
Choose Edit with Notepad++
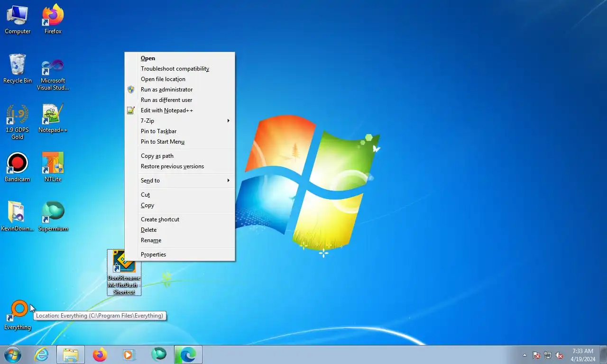[x=180, y=110]
